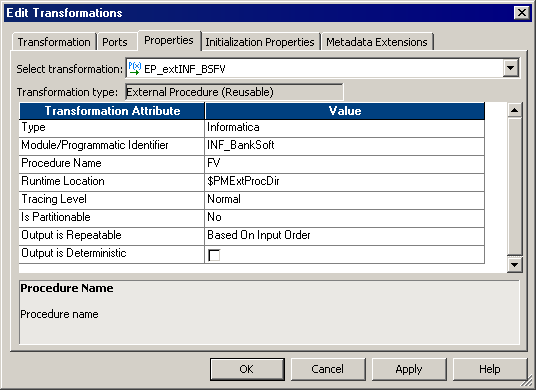The width and height of the screenshot is (536, 390).
Task: Switch to the Transformation tab
Action: (54, 42)
